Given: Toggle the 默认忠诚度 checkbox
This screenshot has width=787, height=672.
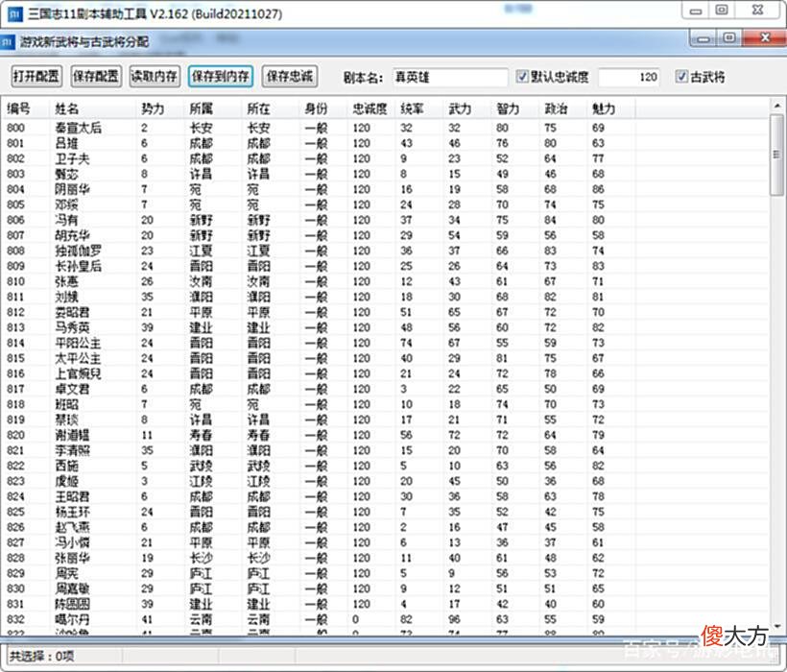Looking at the screenshot, I should [x=522, y=76].
